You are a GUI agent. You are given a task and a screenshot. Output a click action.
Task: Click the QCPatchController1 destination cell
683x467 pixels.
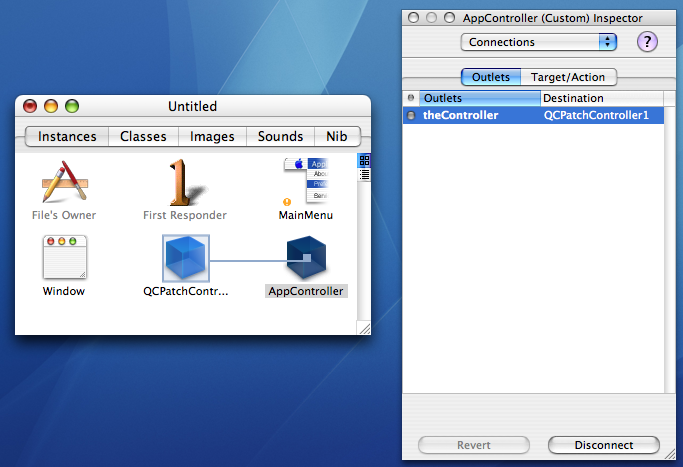596,115
